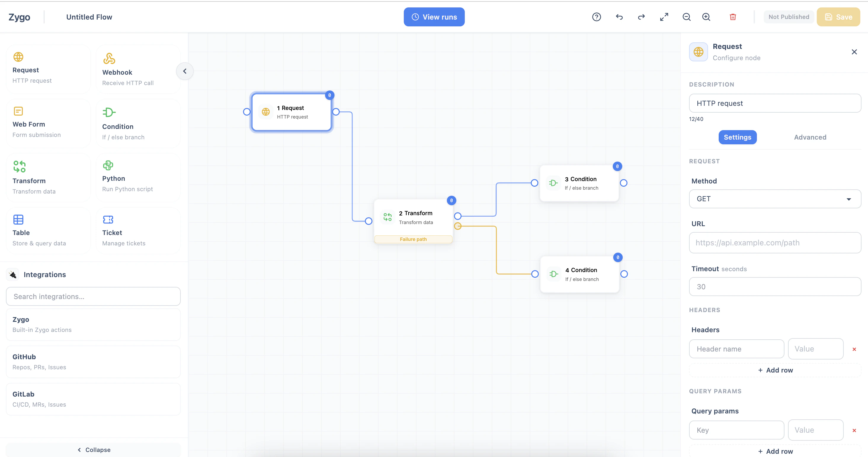The height and width of the screenshot is (457, 868).
Task: Click Add row under Headers
Action: click(x=775, y=370)
